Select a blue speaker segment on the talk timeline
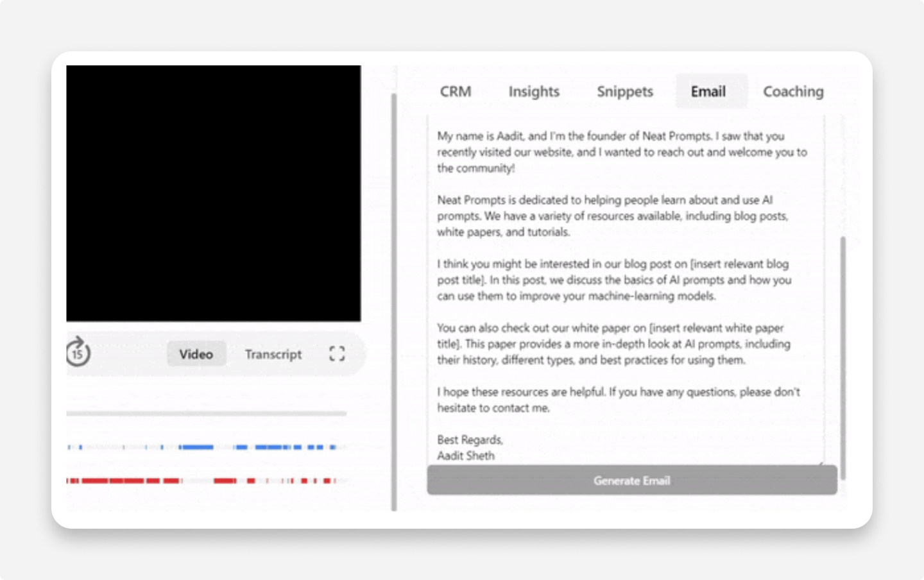This screenshot has width=924, height=580. (x=199, y=447)
